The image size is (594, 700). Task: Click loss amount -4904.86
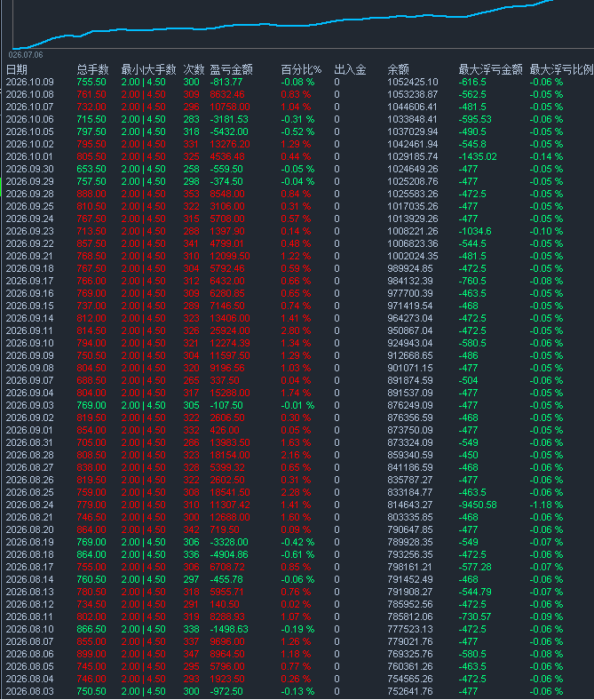tap(229, 554)
